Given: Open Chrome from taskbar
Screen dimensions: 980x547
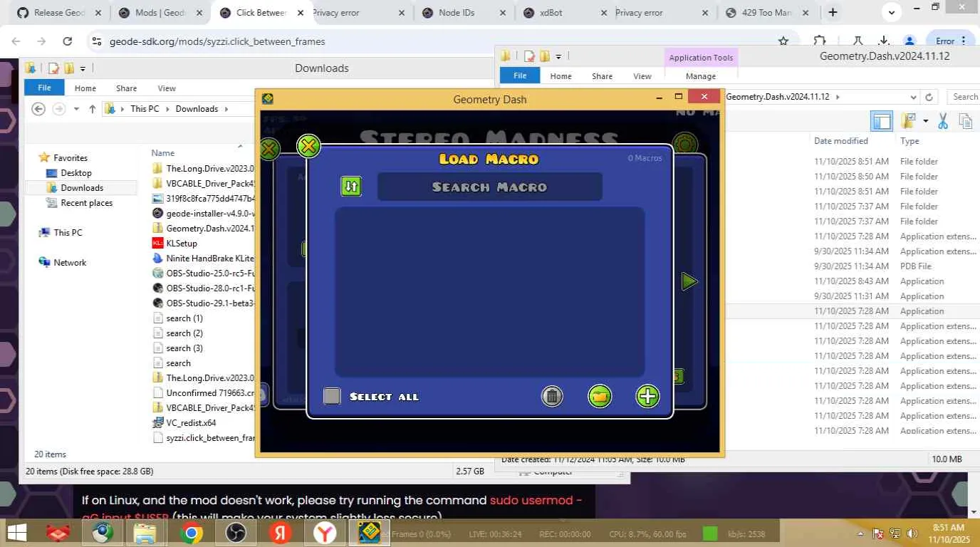Looking at the screenshot, I should tap(191, 533).
